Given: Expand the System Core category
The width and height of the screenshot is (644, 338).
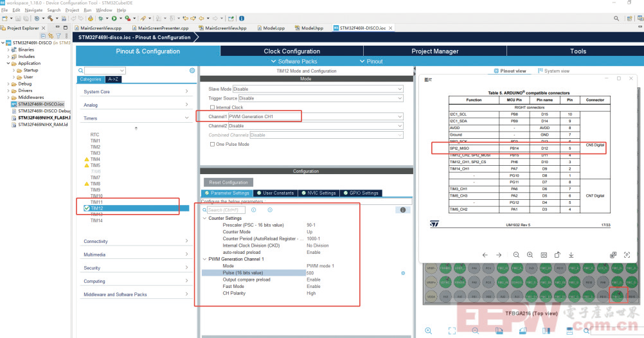Looking at the screenshot, I should (x=136, y=92).
